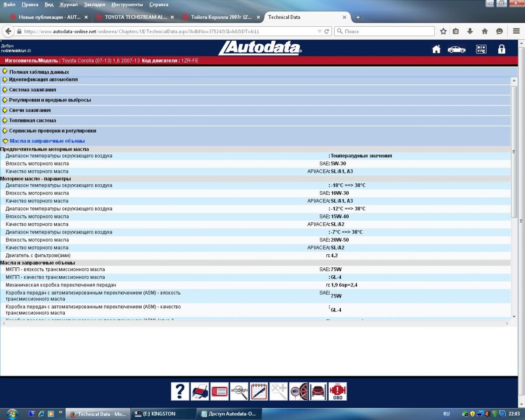Screen dimensions: 525x420
Task: Open the red data card icon
Action: (x=220, y=392)
